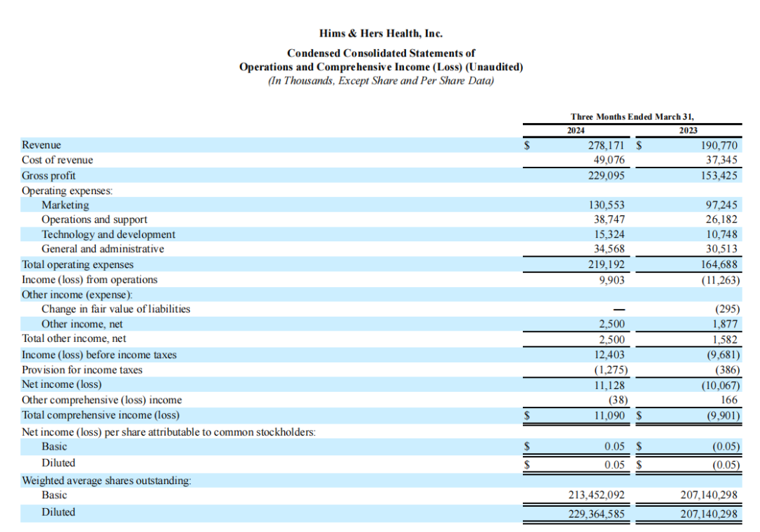
Task: Select the 'Revenue' row label
Action: [x=42, y=145]
